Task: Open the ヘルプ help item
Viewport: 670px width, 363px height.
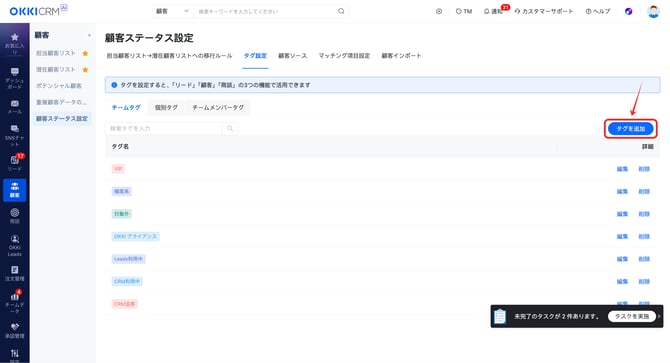Action: (x=598, y=12)
